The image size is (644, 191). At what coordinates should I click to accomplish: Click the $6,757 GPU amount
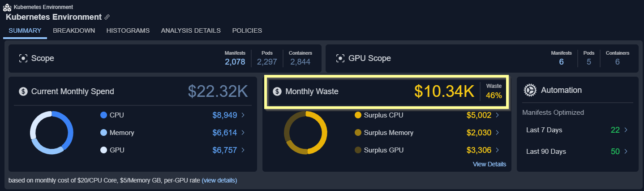(x=225, y=150)
